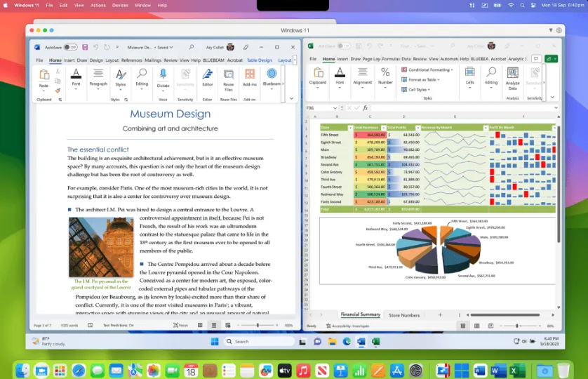Open the Paragraph group in Word ribbon
The height and width of the screenshot is (379, 588).
[98, 79]
